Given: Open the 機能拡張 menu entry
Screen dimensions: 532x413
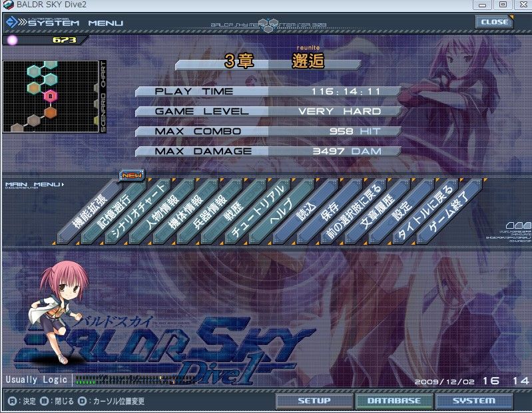Looking at the screenshot, I should click(90, 211).
